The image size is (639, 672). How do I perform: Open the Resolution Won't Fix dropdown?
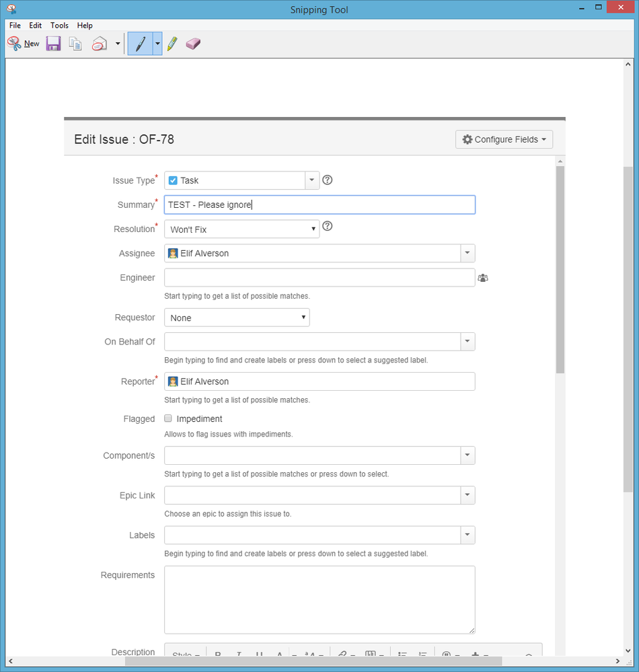[241, 229]
